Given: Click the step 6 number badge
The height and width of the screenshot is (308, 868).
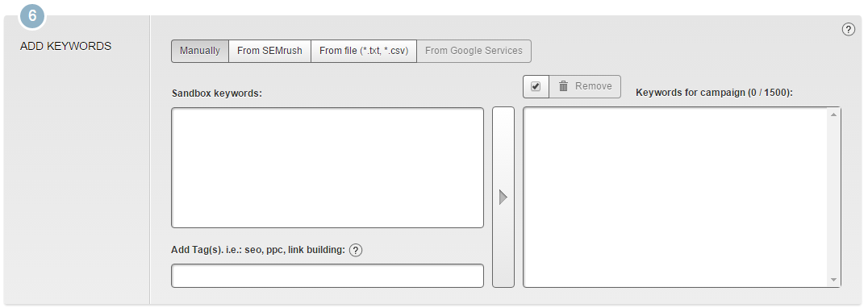Looking at the screenshot, I should coord(32,15).
